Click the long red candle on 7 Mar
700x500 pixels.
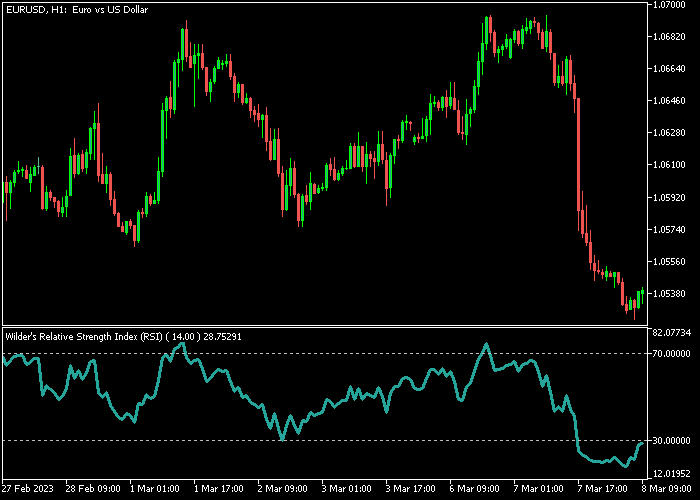pyautogui.click(x=579, y=154)
